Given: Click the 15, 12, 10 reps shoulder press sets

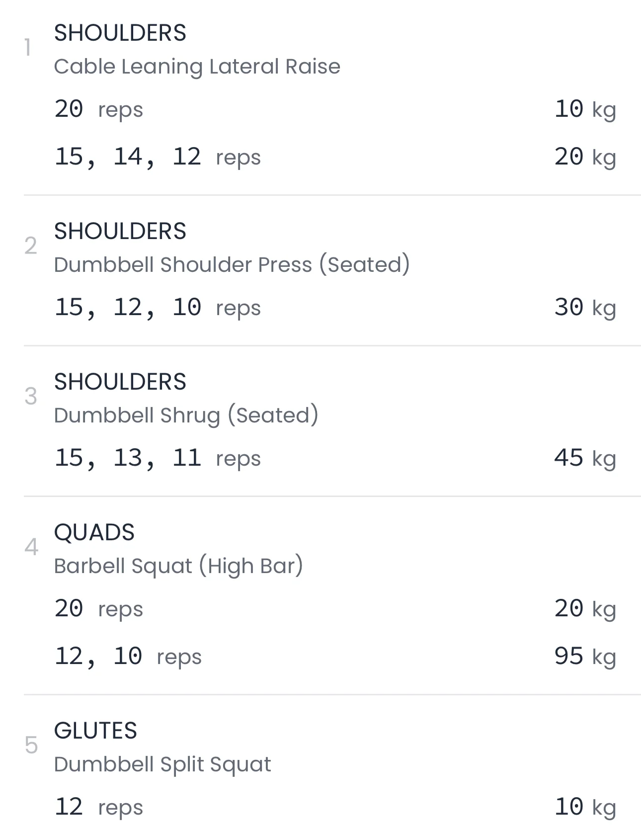Looking at the screenshot, I should click(157, 308).
